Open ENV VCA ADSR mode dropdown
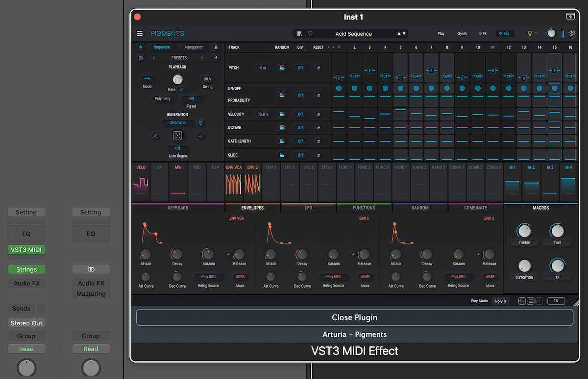This screenshot has width=588, height=379. (240, 277)
